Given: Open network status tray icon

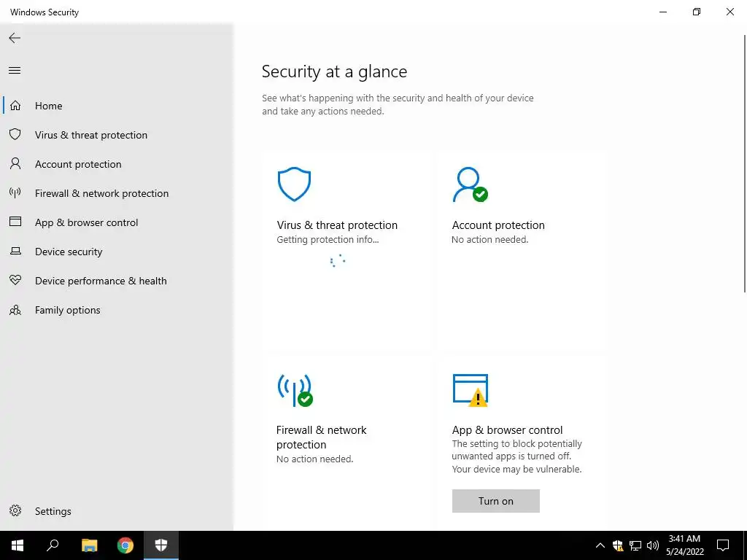Looking at the screenshot, I should tap(635, 545).
